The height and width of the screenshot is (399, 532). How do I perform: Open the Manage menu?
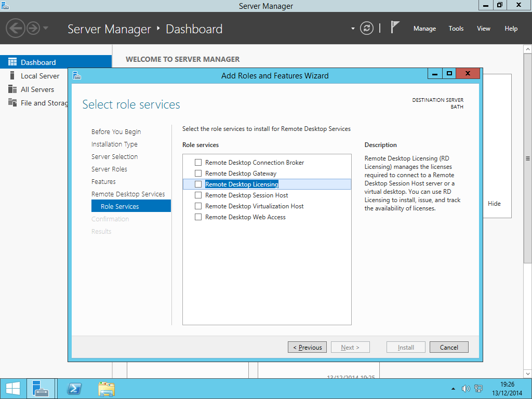point(424,29)
